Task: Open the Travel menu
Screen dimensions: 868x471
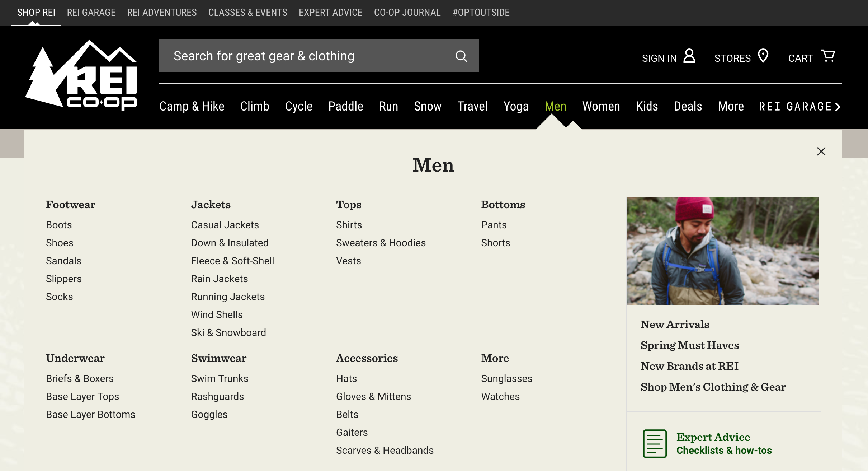Action: point(472,106)
